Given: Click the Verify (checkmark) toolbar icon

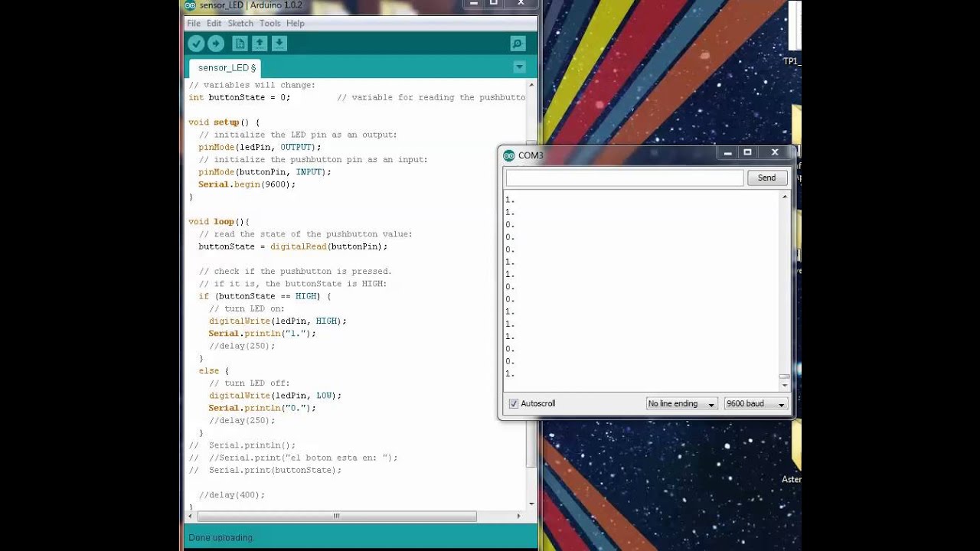Looking at the screenshot, I should pos(197,44).
